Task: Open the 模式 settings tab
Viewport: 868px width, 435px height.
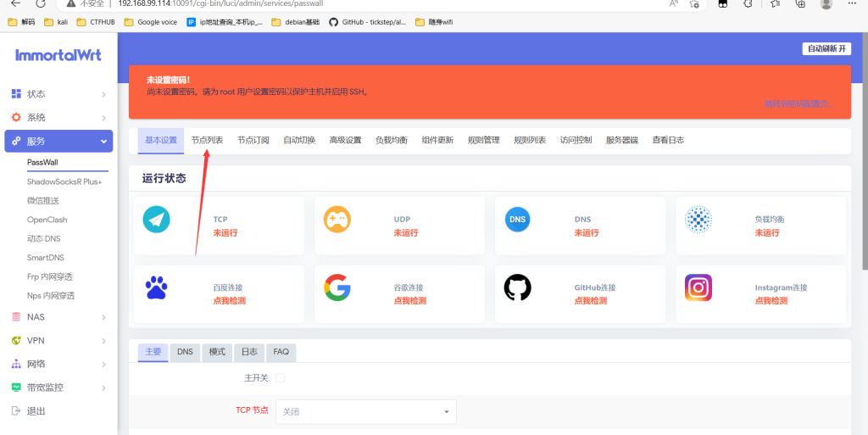Action: pyautogui.click(x=217, y=352)
